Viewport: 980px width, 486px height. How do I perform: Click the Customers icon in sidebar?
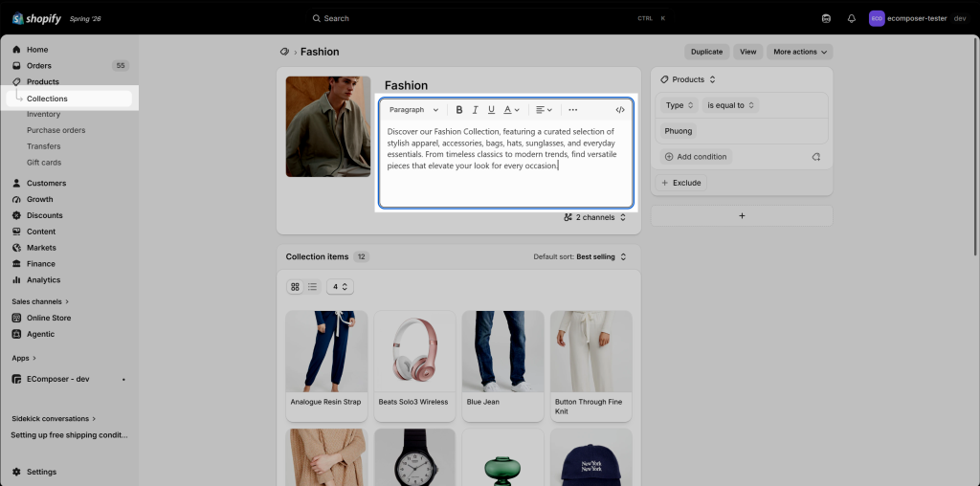tap(17, 184)
